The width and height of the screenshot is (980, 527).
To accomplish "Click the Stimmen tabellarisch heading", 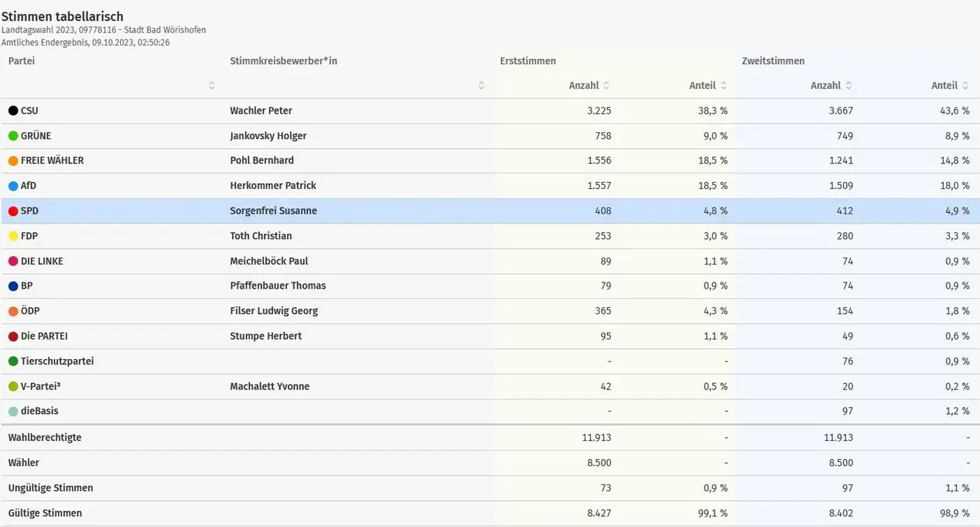I will coord(63,16).
